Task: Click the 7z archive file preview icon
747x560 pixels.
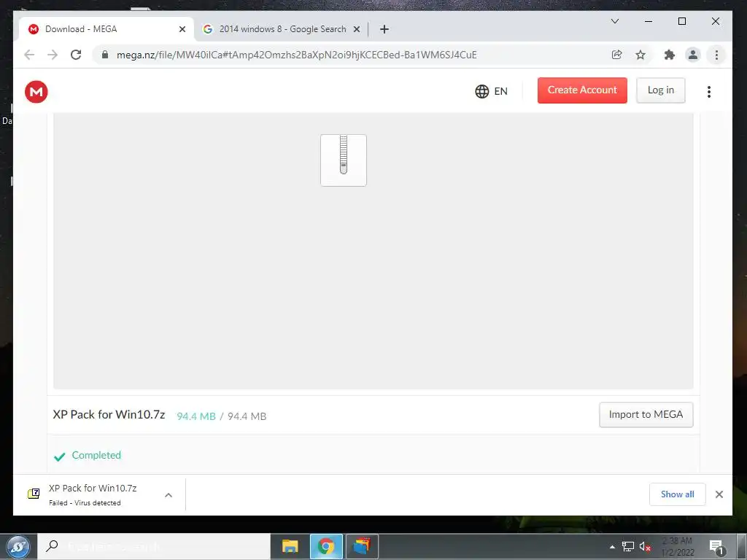Action: pos(344,160)
